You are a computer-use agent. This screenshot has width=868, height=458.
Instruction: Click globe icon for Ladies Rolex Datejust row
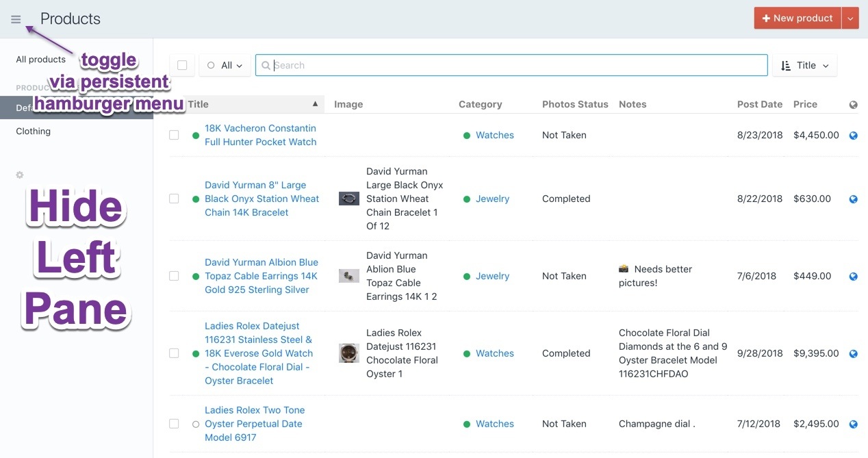853,354
